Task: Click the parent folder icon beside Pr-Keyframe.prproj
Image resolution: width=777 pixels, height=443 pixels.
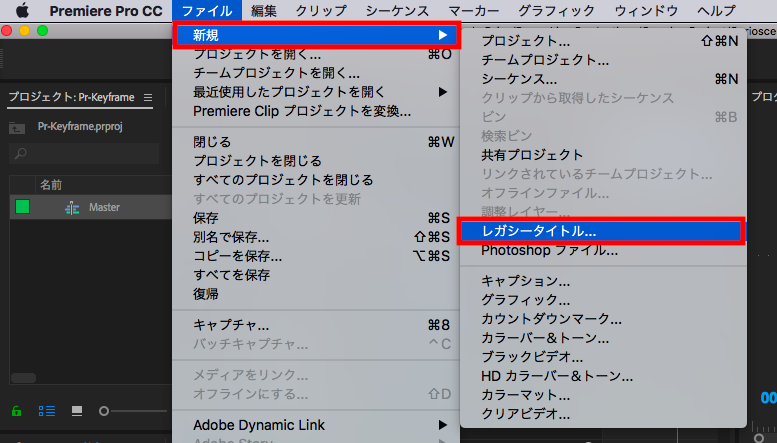Action: click(x=17, y=128)
